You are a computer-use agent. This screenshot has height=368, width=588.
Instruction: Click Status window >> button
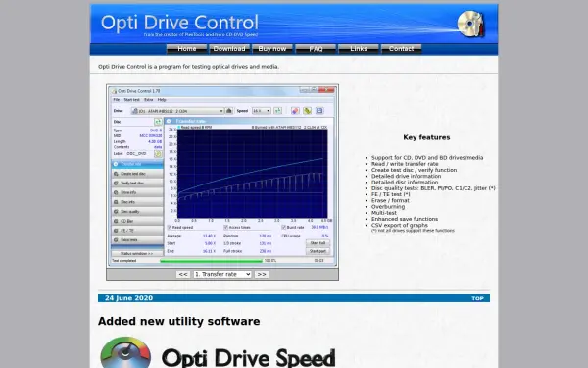137,254
